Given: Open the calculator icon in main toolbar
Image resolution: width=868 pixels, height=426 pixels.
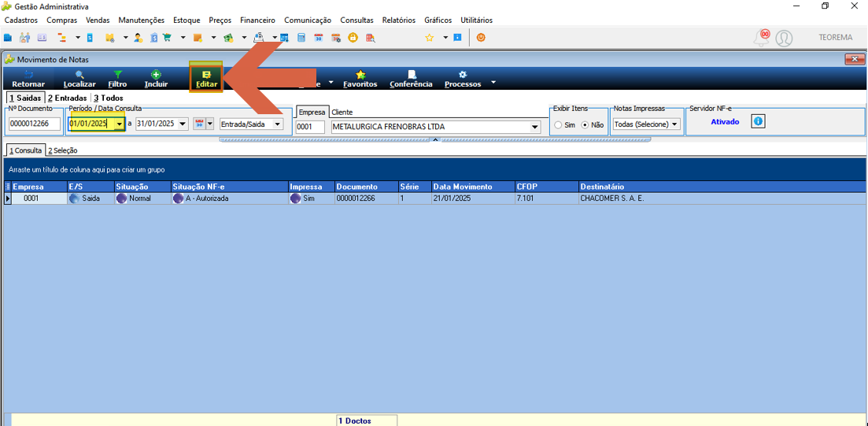Looking at the screenshot, I should (x=301, y=38).
